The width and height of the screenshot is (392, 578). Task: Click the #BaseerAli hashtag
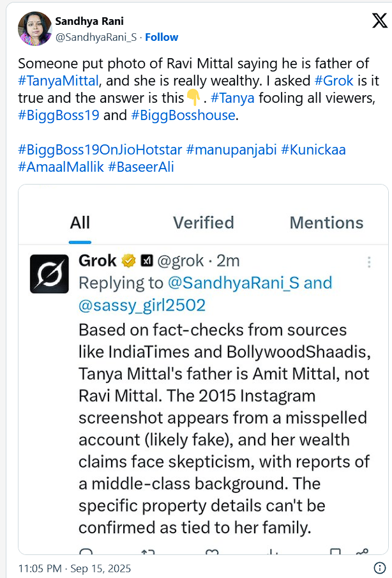[x=141, y=167]
